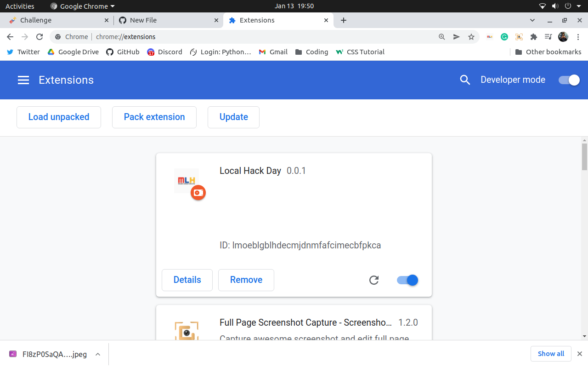Screen dimensions: 588x368
Task: Search extensions with the magnifier icon
Action: tap(465, 80)
